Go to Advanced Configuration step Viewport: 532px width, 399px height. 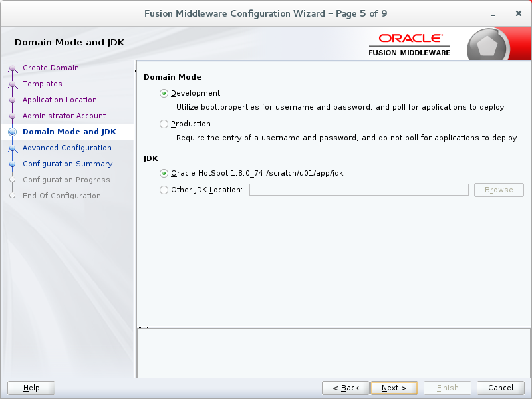[x=67, y=148]
